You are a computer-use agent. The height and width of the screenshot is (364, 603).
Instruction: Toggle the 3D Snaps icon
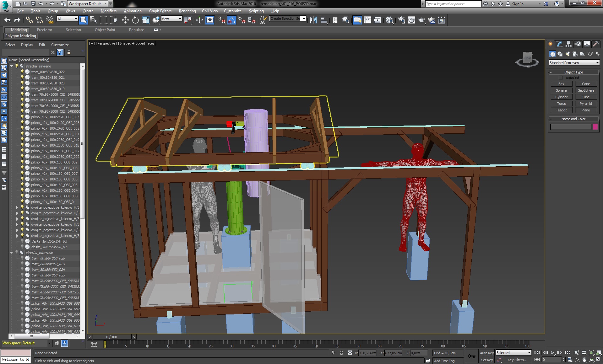(x=221, y=20)
